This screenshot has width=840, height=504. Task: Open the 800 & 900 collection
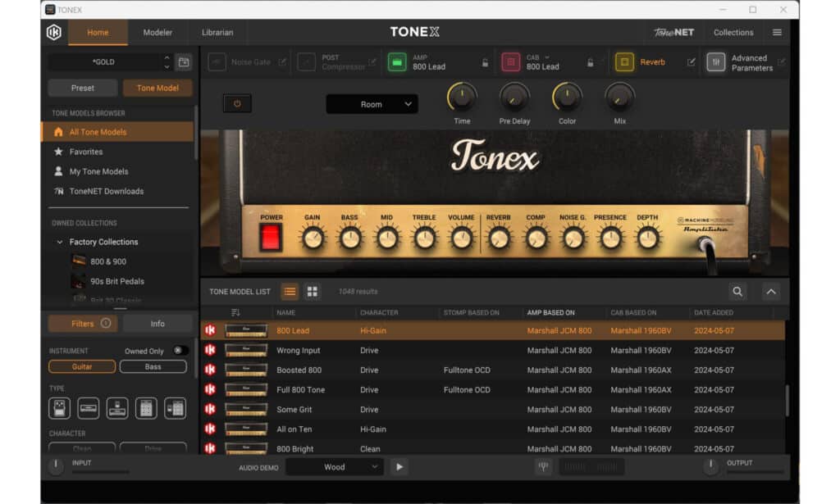point(107,261)
